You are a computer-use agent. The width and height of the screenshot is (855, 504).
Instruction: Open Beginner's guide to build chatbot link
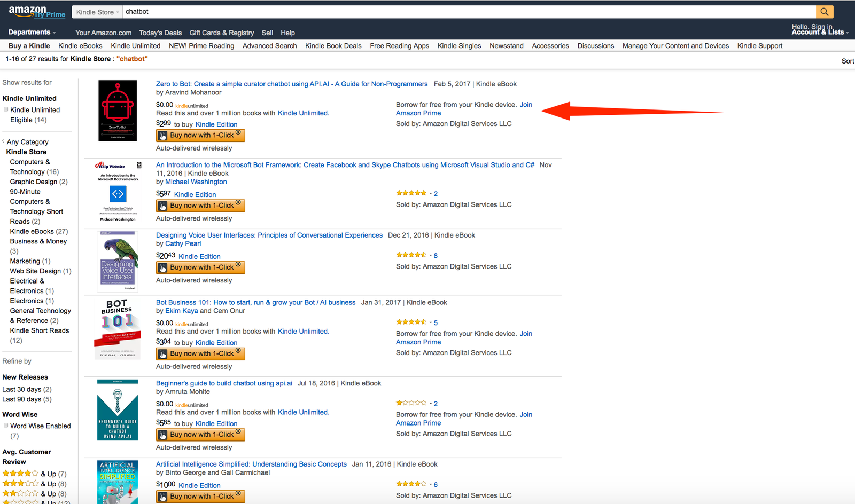224,383
